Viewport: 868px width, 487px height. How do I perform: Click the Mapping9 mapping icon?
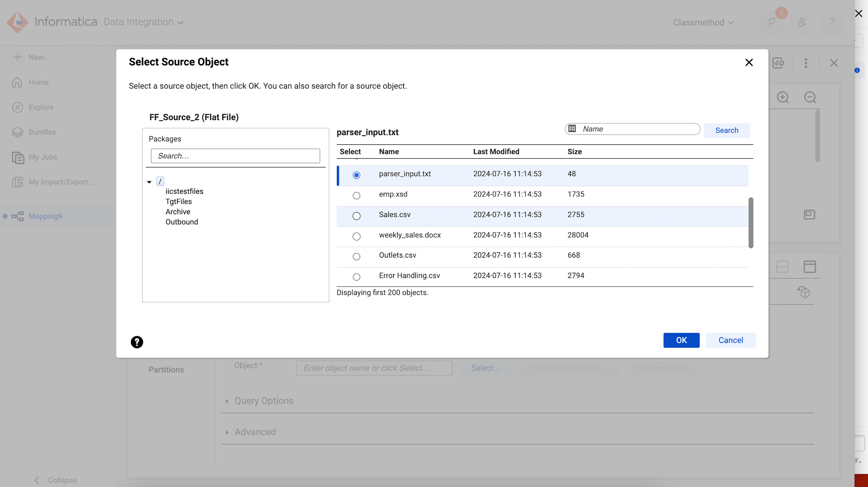point(18,216)
